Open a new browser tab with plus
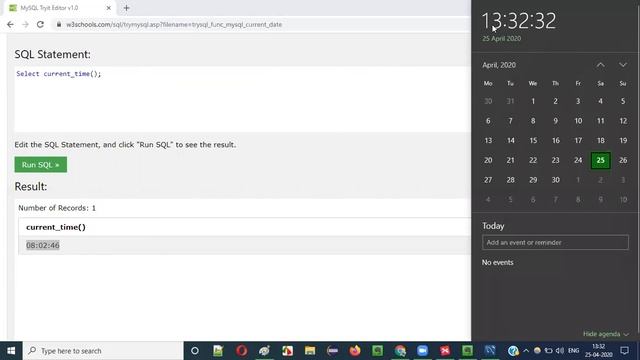The height and width of the screenshot is (360, 640). [126, 8]
